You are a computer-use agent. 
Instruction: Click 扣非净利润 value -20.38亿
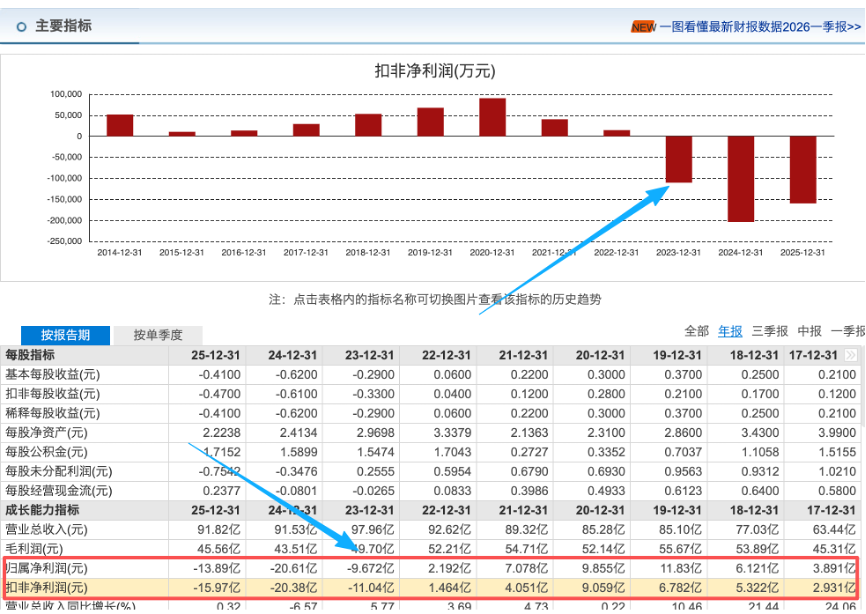coord(294,587)
